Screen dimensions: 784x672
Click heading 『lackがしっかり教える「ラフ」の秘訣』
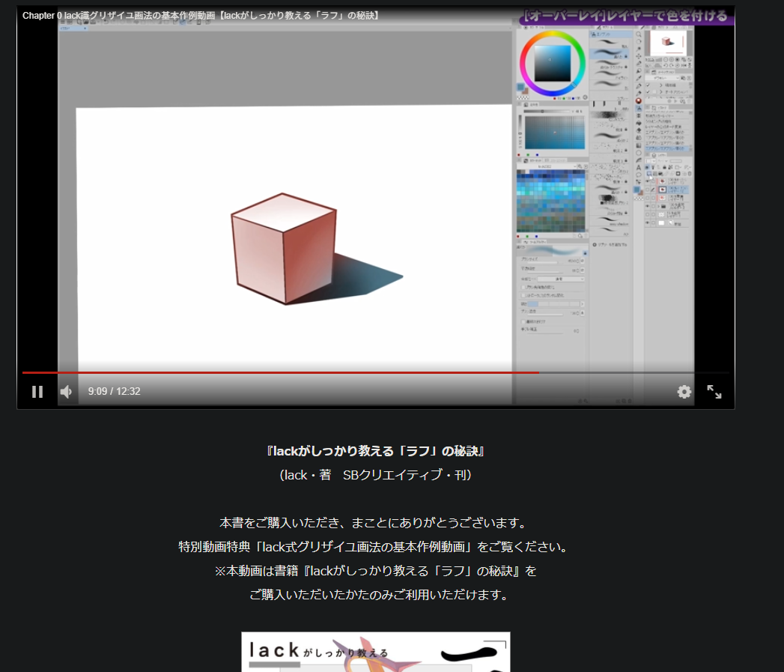click(375, 451)
